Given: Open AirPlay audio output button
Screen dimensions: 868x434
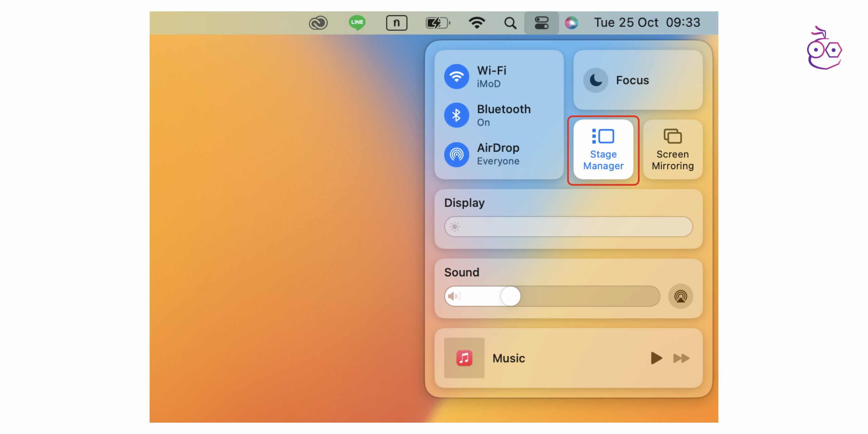Looking at the screenshot, I should pyautogui.click(x=680, y=296).
